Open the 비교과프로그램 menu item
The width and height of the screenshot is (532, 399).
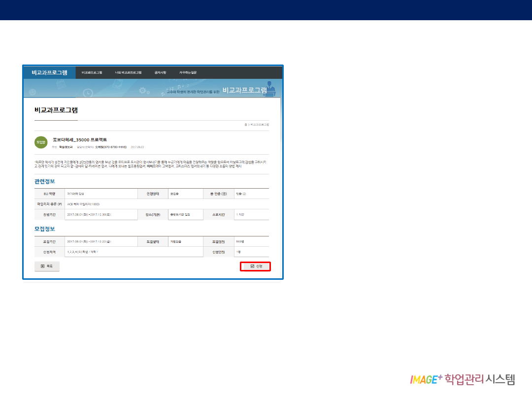click(92, 72)
